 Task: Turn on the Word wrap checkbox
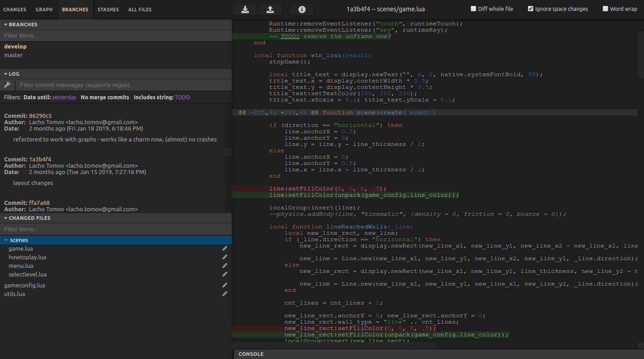coord(605,9)
